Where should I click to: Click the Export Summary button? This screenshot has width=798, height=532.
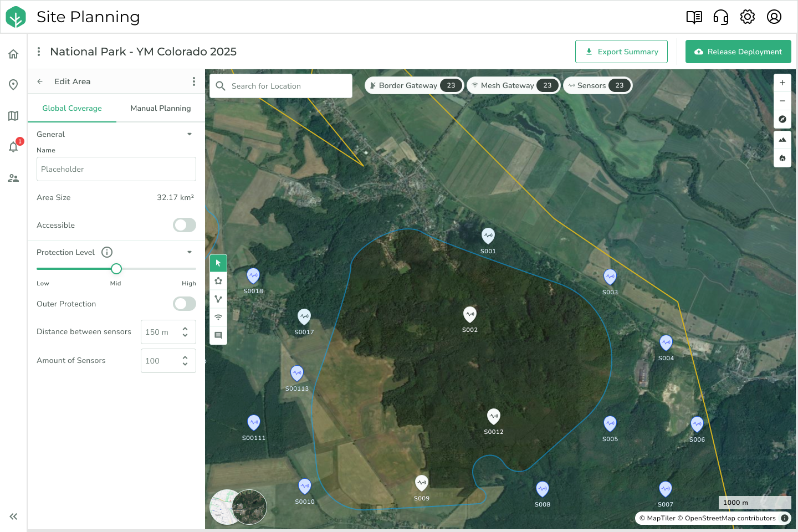pos(621,52)
